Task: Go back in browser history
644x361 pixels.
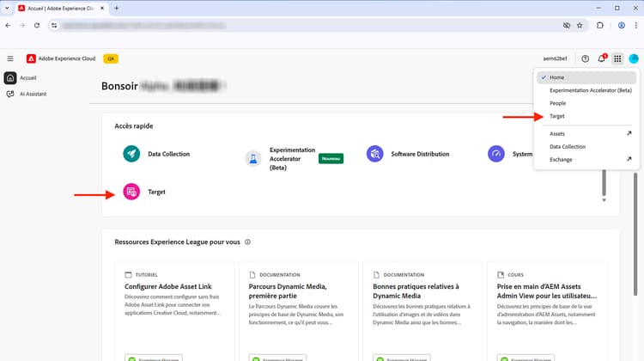Action: pos(9,25)
